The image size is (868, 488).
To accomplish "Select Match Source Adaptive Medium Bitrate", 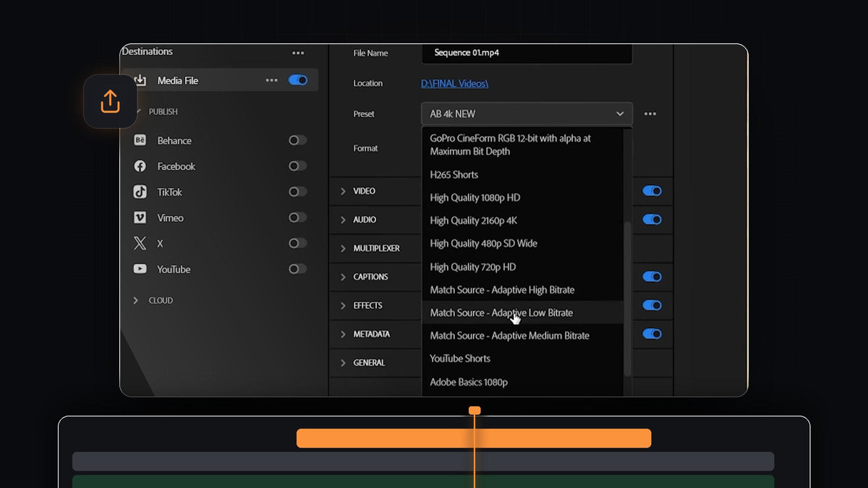I will pos(524,335).
